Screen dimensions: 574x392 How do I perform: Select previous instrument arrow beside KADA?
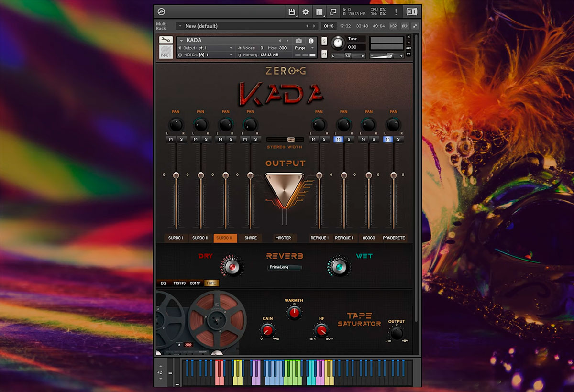pos(280,41)
